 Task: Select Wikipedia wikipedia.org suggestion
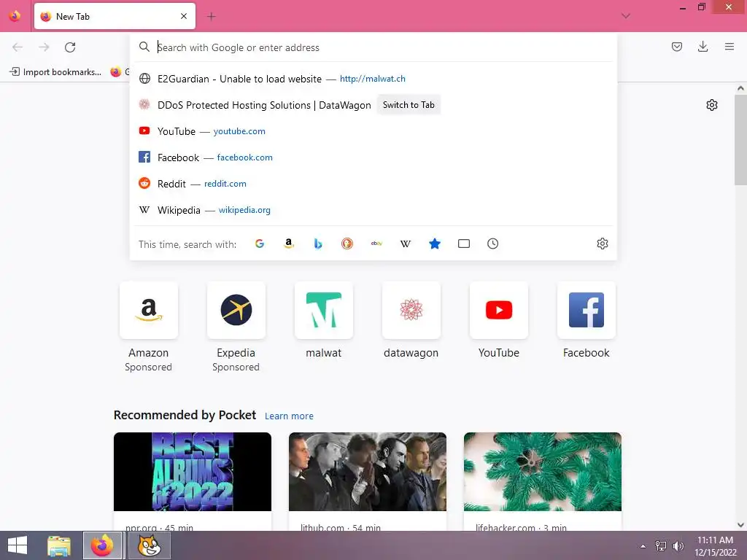click(x=373, y=209)
